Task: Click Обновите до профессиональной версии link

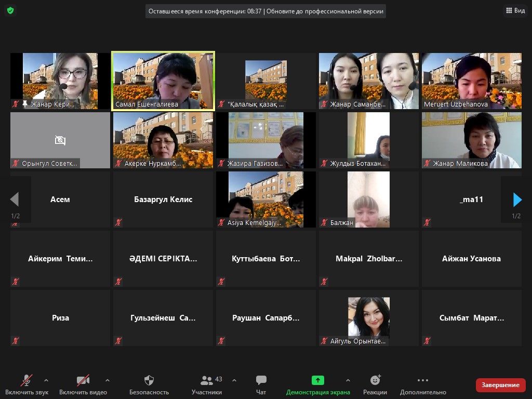Action: point(326,11)
